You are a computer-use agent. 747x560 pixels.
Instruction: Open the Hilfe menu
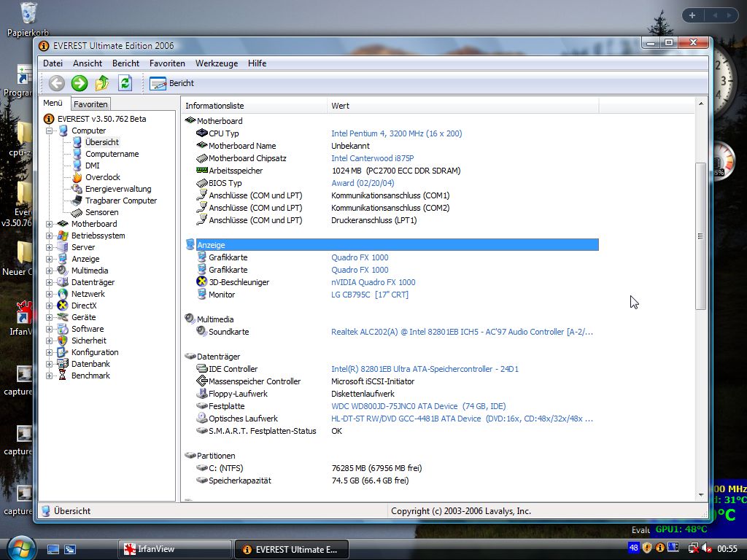(258, 63)
